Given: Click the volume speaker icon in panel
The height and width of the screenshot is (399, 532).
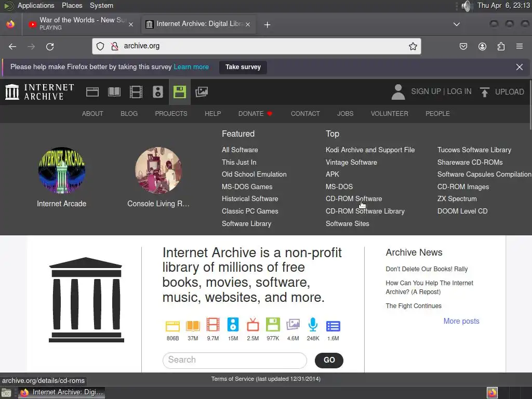Looking at the screenshot, I should point(467,6).
